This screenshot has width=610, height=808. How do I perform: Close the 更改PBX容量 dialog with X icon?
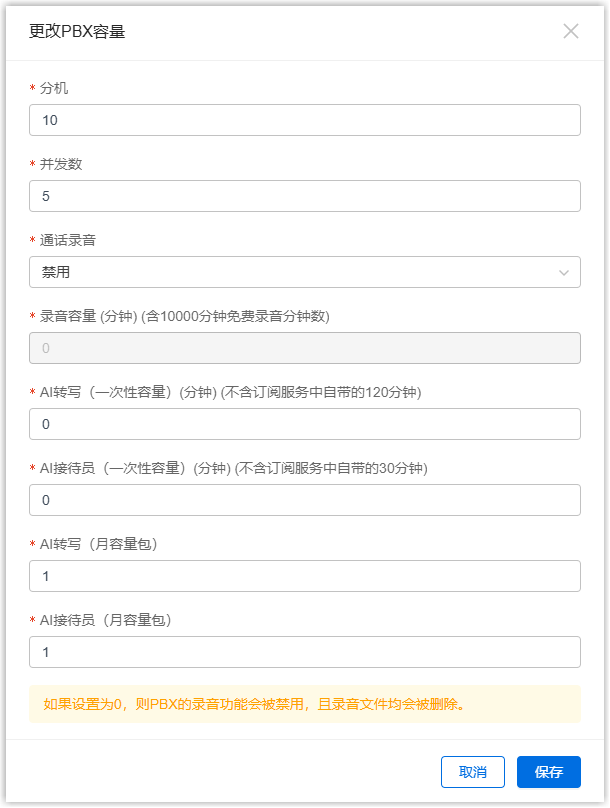(571, 31)
